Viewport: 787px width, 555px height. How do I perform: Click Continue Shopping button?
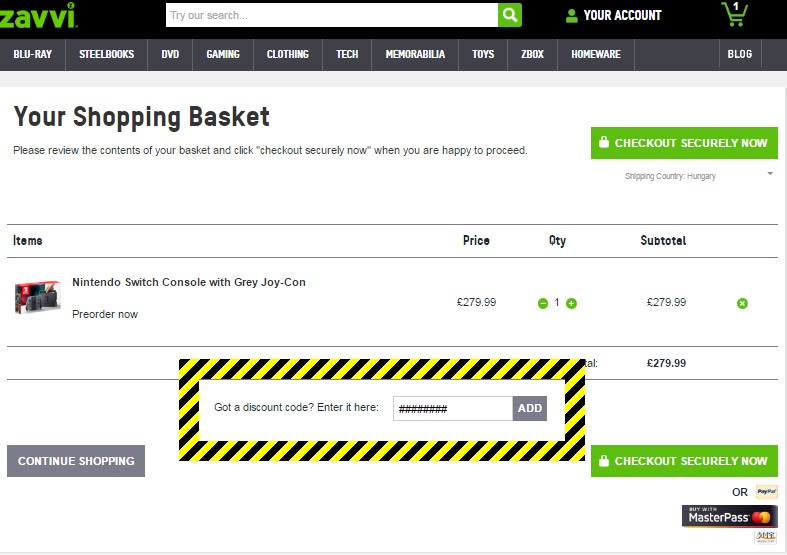click(76, 461)
